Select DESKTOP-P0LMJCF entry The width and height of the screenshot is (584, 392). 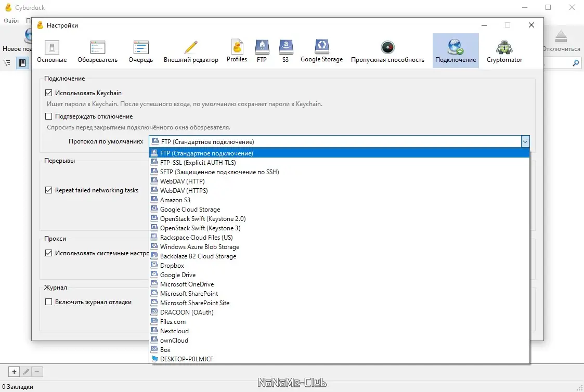click(339, 359)
